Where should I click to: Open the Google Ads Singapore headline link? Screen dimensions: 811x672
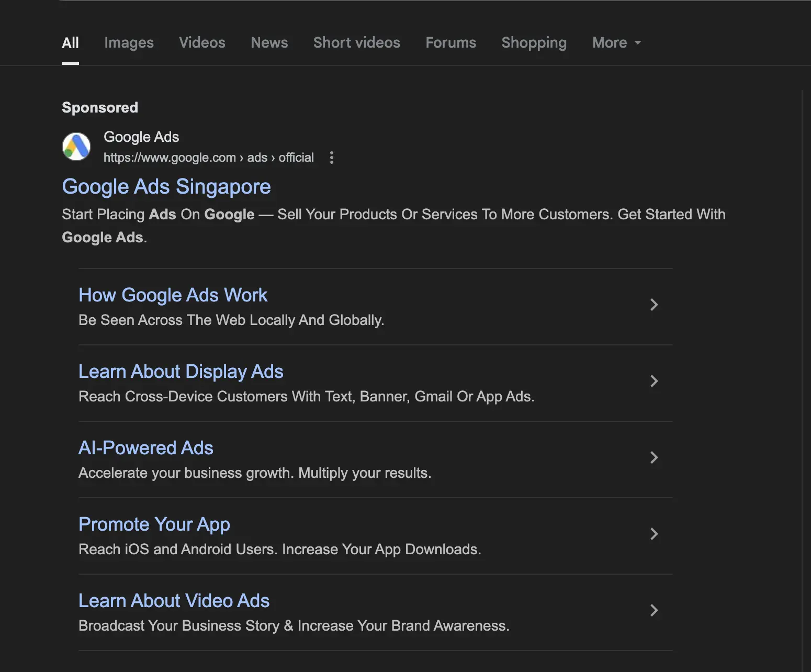pyautogui.click(x=166, y=187)
